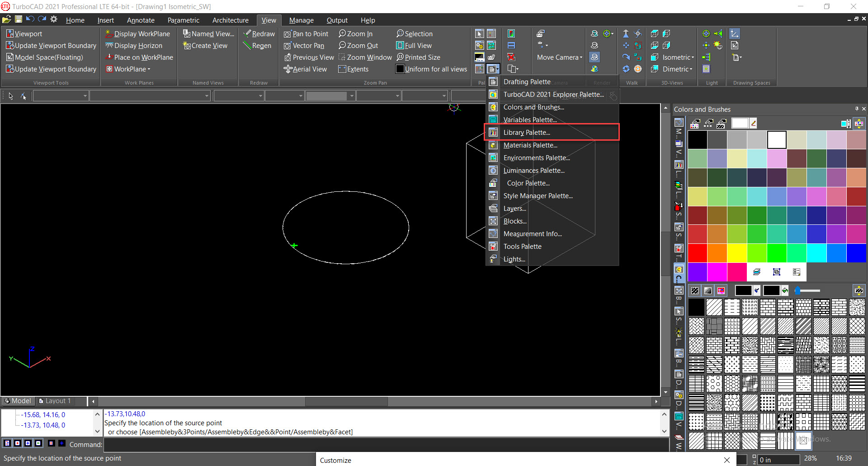
Task: Zoom to Extents
Action: coord(354,69)
